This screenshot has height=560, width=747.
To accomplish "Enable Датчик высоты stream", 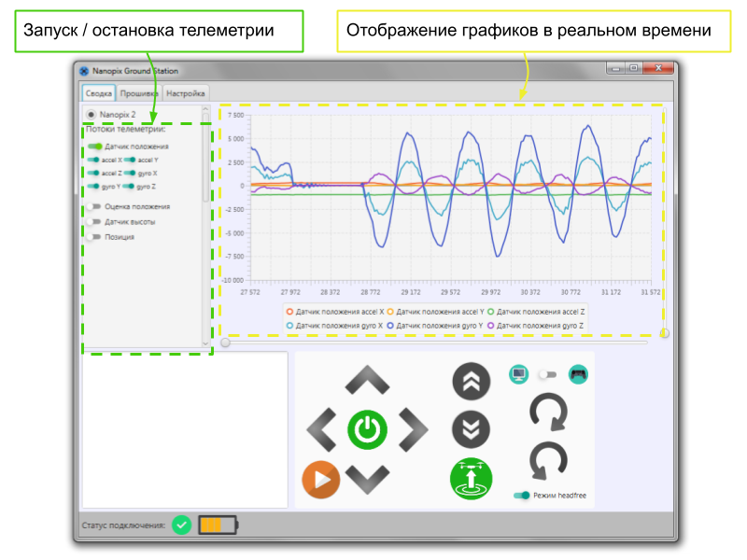I will 95,221.
